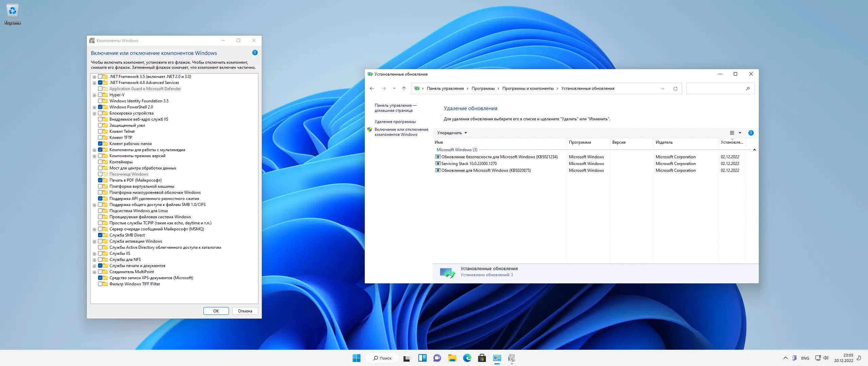Sort by the Publisher column header
The image size is (868, 366).
coord(664,142)
